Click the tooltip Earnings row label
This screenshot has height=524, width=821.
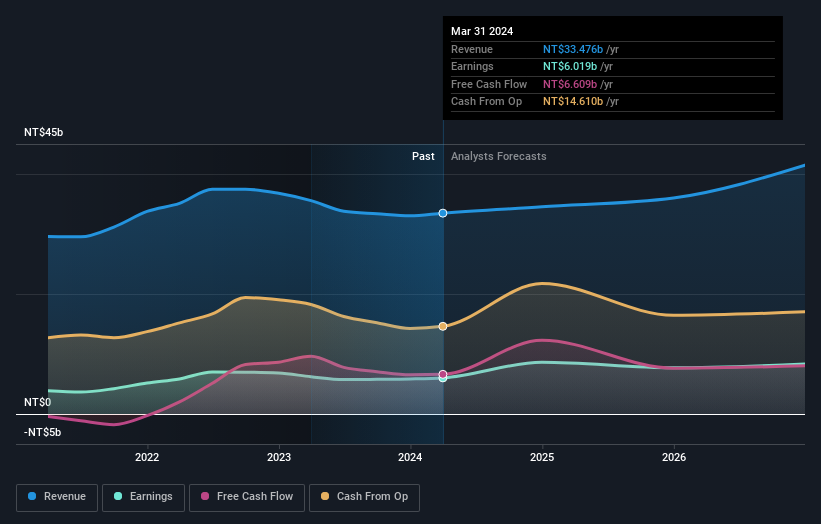(472, 66)
